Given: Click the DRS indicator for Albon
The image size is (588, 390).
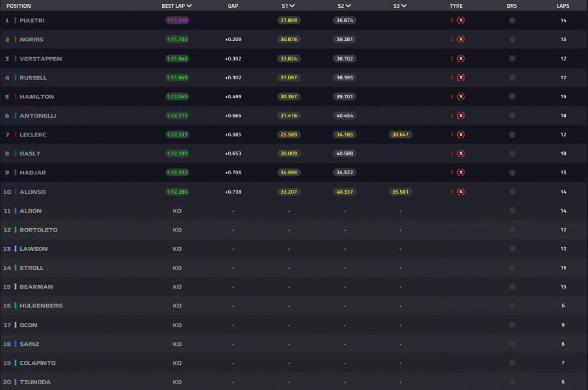Looking at the screenshot, I should [513, 211].
